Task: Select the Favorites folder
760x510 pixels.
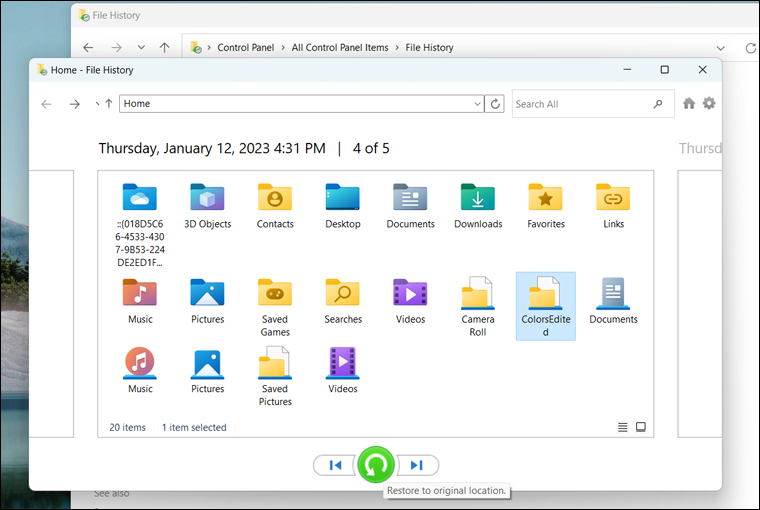Action: point(546,206)
